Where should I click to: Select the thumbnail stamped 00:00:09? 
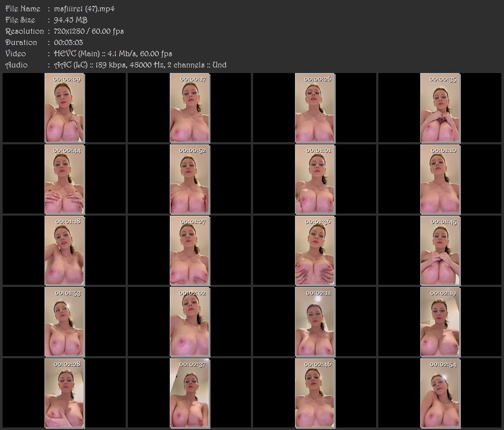64,108
